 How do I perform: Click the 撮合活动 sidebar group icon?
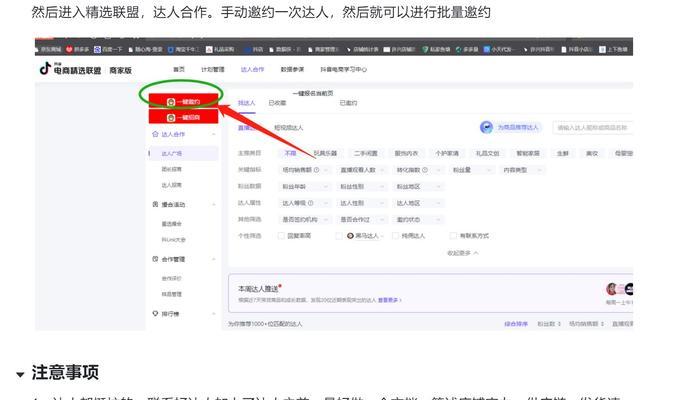pyautogui.click(x=155, y=204)
